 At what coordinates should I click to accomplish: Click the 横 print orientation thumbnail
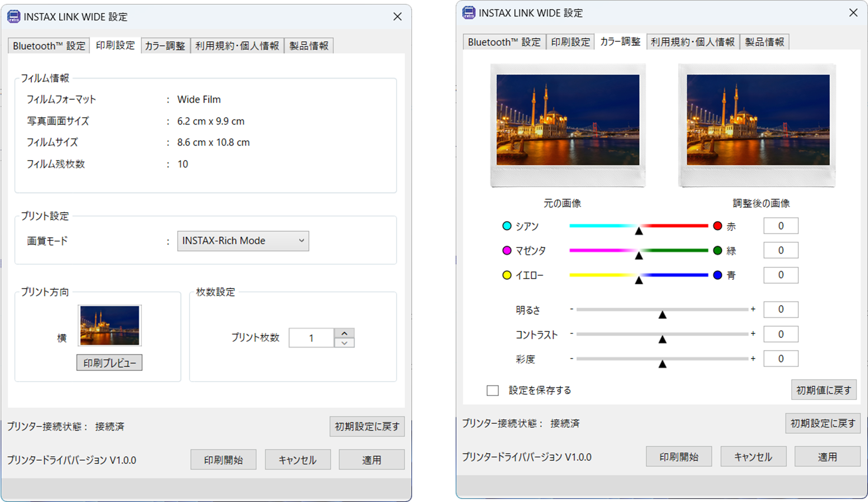(110, 325)
